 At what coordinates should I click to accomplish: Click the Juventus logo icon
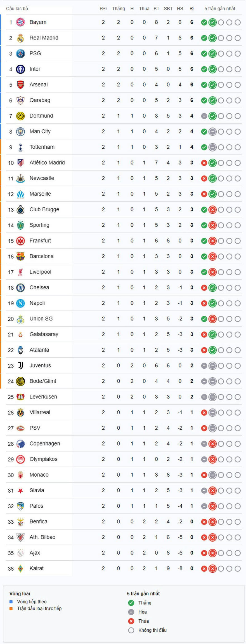[x=20, y=366]
